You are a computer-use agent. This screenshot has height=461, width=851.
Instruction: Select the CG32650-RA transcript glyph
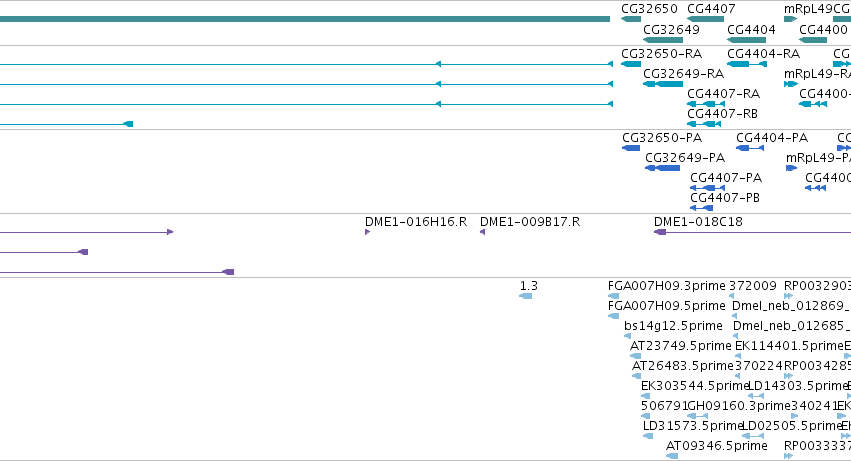631,64
